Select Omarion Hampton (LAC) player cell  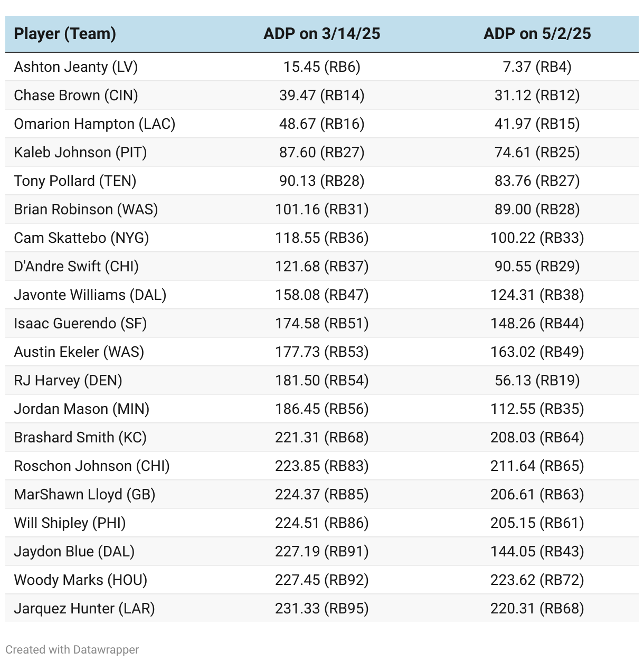click(x=94, y=124)
